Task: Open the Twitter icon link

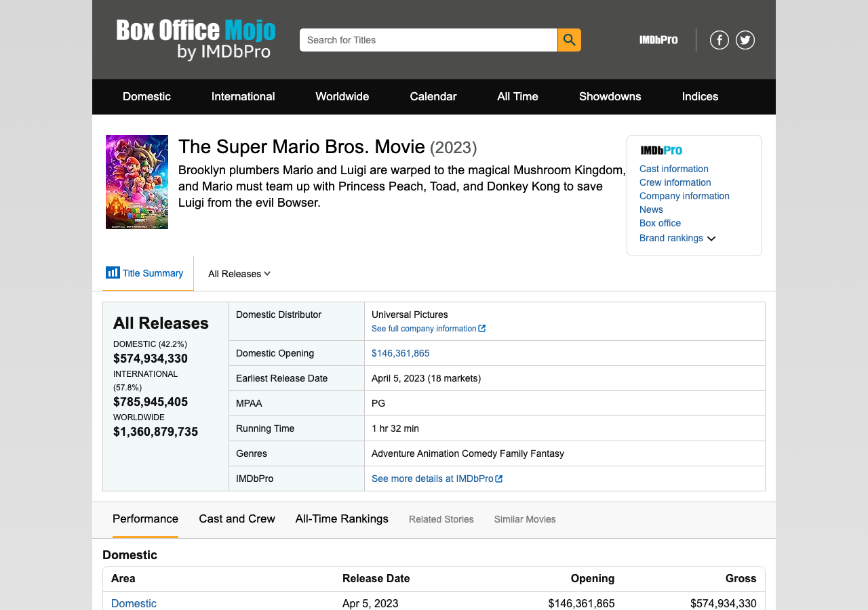Action: pyautogui.click(x=745, y=40)
